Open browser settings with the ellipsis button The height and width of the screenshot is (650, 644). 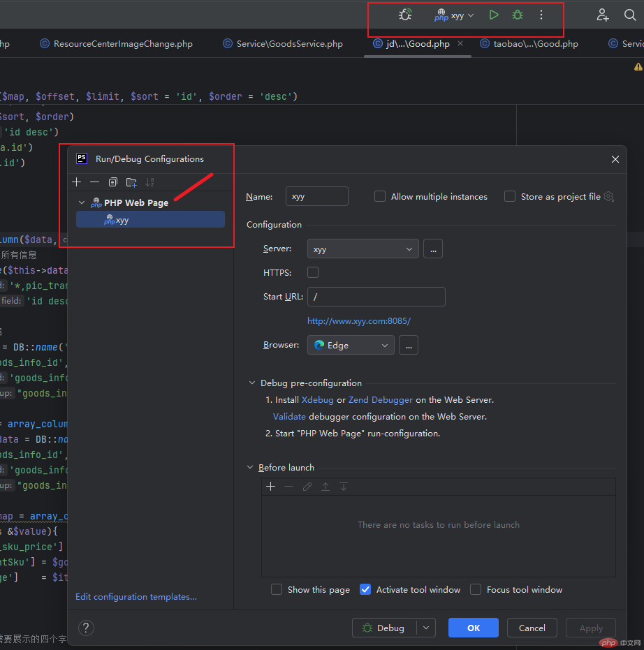409,345
